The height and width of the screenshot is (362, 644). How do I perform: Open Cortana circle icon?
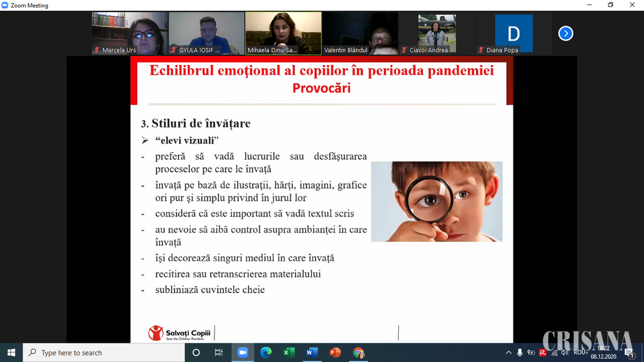point(196,352)
